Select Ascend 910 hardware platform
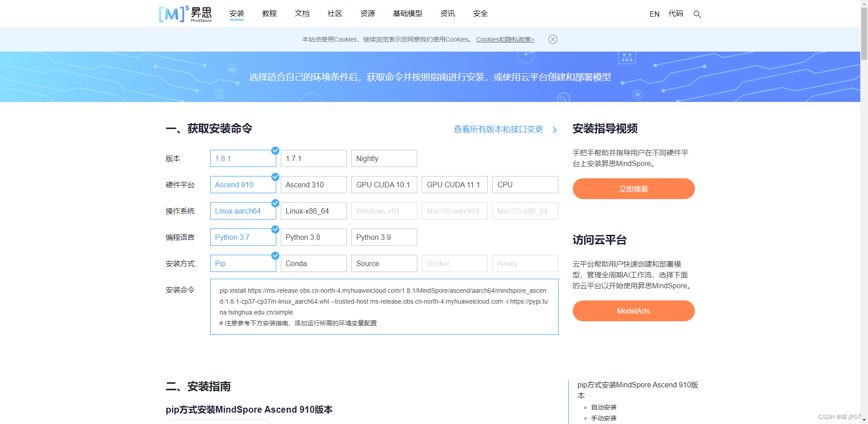This screenshot has width=868, height=424. point(243,185)
